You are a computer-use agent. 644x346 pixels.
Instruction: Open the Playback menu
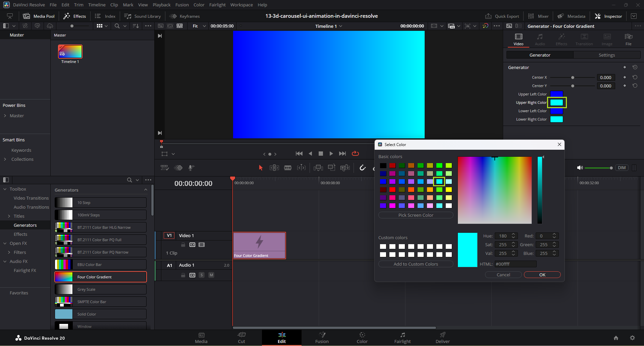point(161,5)
